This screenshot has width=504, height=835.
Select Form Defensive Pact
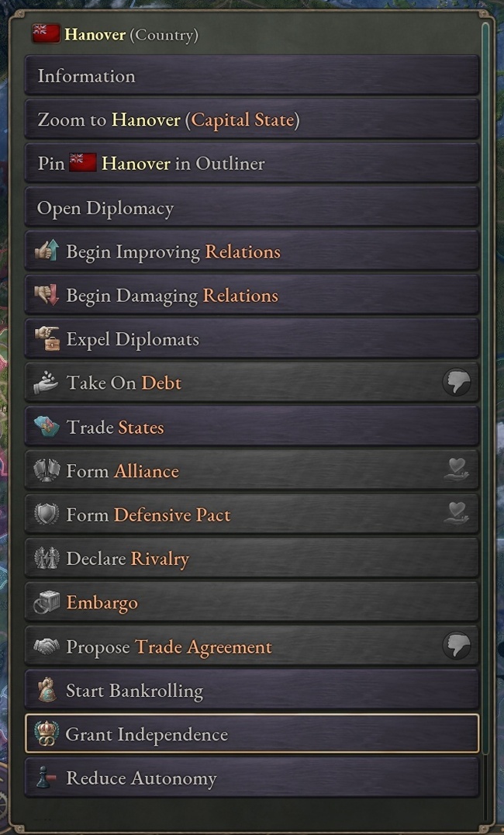point(233,515)
